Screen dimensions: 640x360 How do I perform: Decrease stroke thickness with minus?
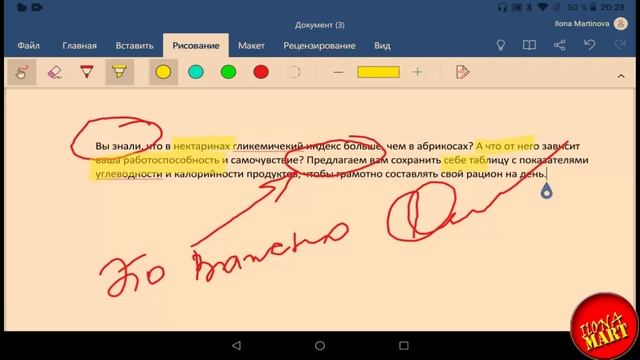click(x=338, y=73)
